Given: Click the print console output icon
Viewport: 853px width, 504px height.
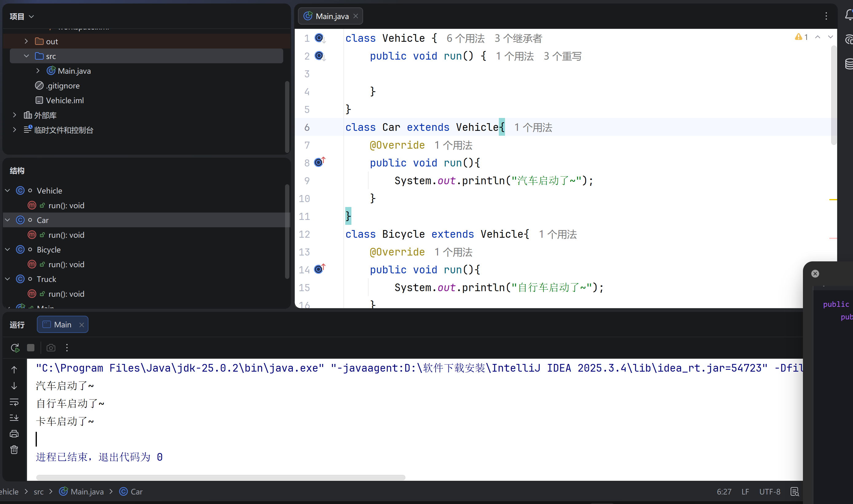Looking at the screenshot, I should tap(14, 434).
